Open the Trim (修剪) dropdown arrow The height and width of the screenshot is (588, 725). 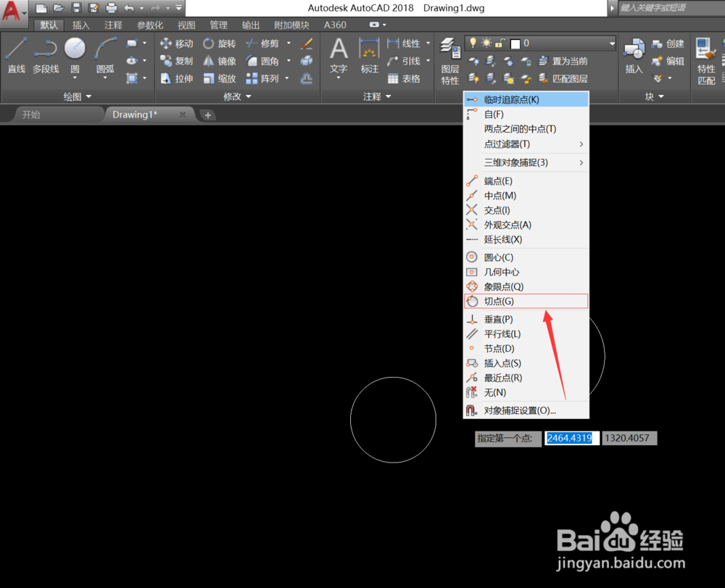click(289, 44)
